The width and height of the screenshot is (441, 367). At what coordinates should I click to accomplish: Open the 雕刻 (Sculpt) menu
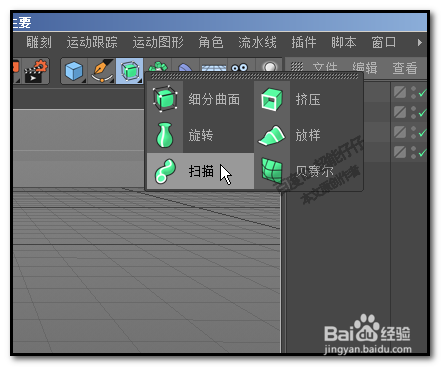pyautogui.click(x=39, y=42)
